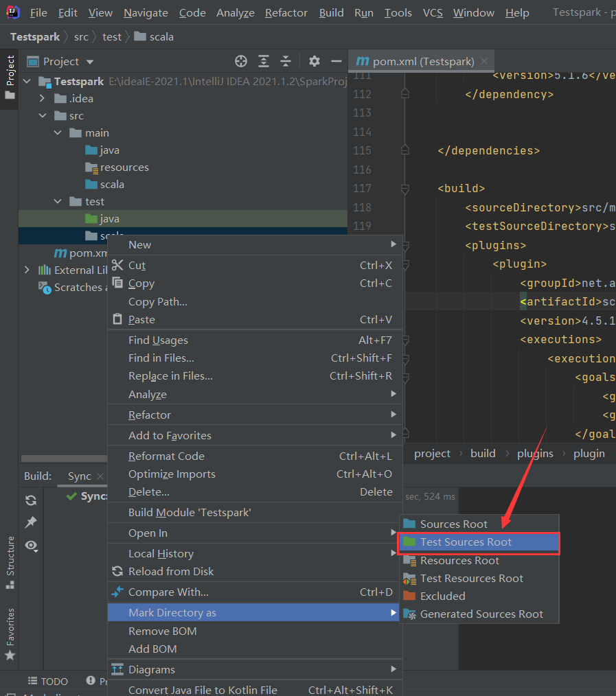Expand the New submenu

coord(255,244)
